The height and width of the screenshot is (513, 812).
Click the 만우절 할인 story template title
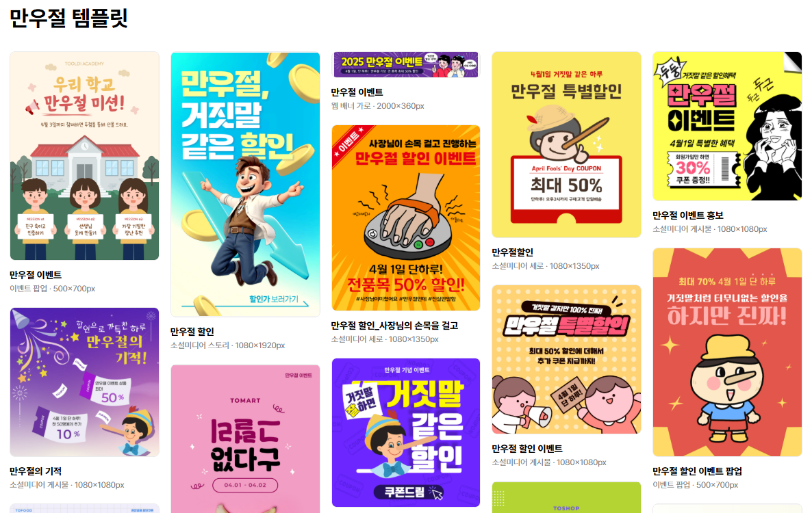(192, 332)
